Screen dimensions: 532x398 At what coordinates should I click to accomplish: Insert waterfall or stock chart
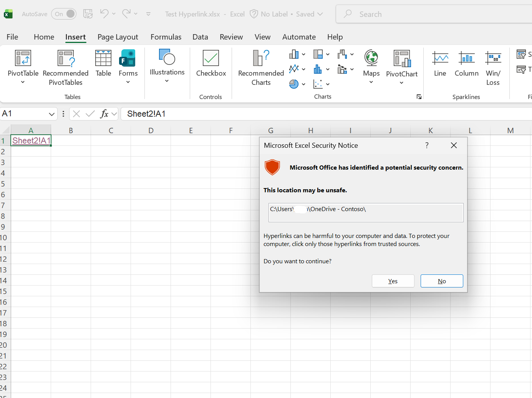[x=346, y=54]
